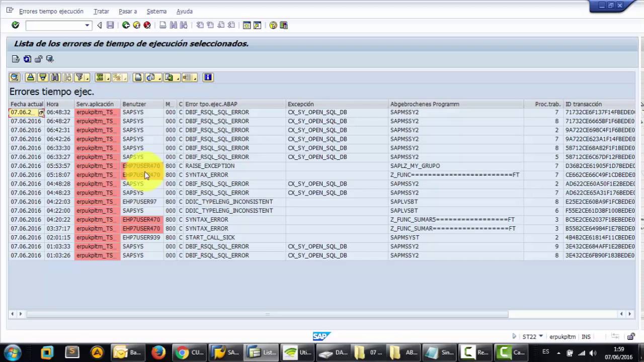The image size is (644, 362).
Task: Click the Refresh icon below the title
Action: pos(27,59)
